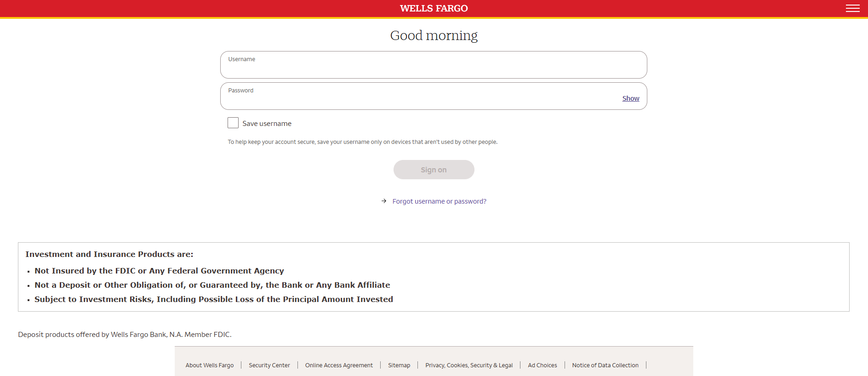Go to the Sitemap link
Viewport: 868px width, 376px height.
coord(399,365)
